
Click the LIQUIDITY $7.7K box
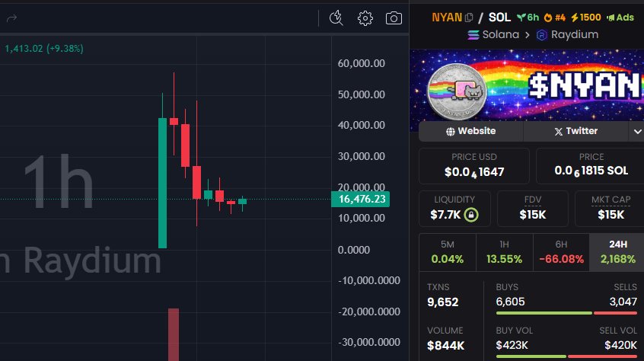(454, 208)
